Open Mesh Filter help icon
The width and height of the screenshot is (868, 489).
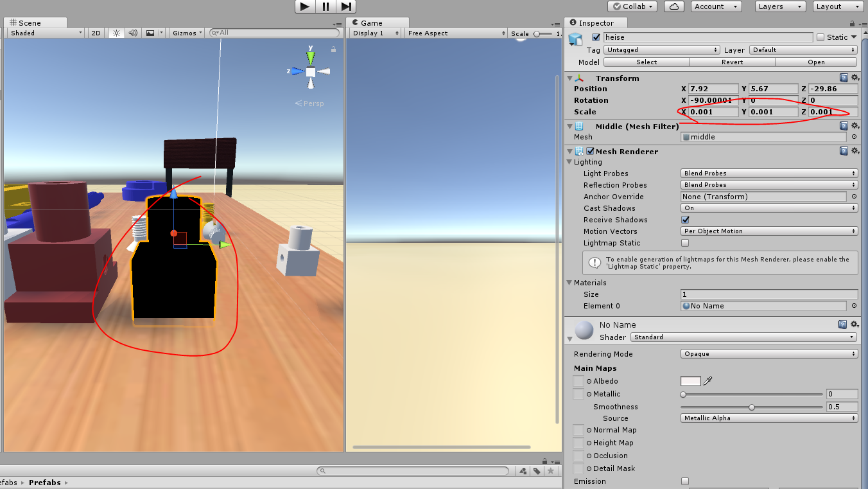(844, 126)
